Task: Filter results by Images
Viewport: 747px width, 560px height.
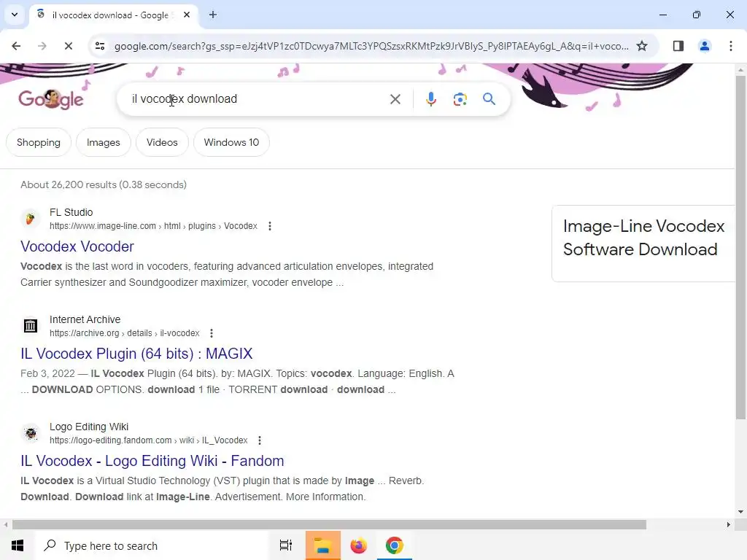Action: [x=104, y=142]
